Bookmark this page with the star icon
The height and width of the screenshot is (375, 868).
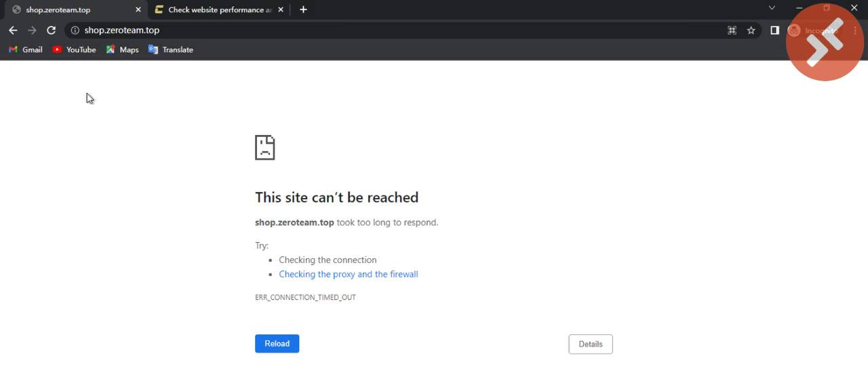tap(751, 31)
